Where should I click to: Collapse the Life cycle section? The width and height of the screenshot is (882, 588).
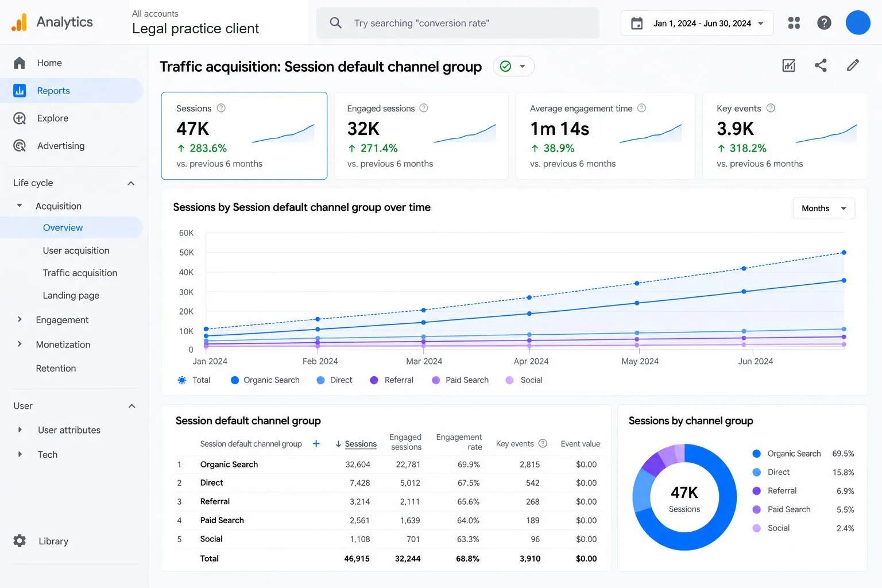tap(131, 183)
